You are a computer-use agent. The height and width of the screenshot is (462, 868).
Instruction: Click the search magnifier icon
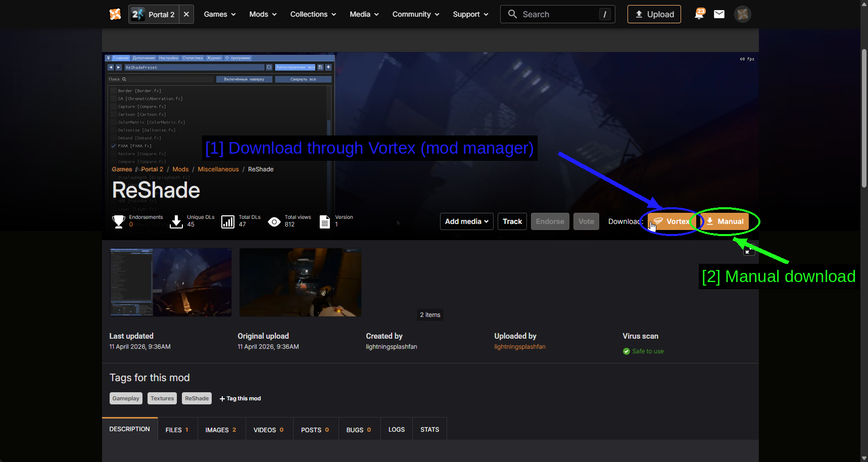[512, 14]
